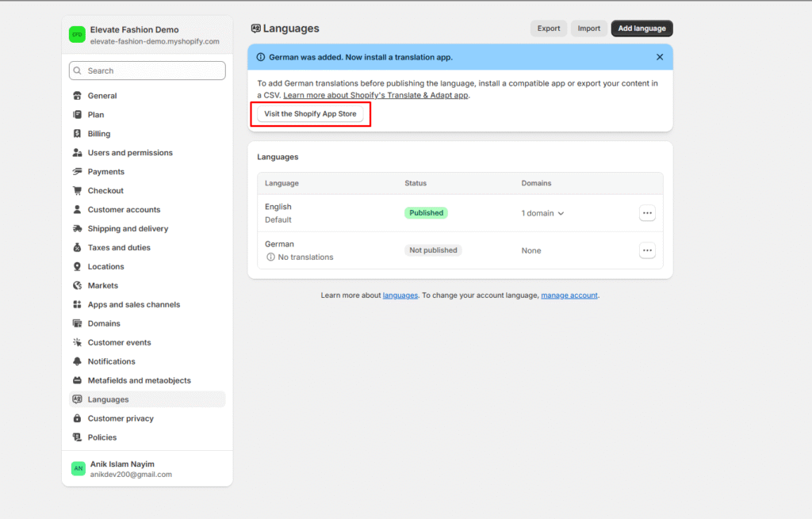Dismiss the German was added banner

point(660,57)
